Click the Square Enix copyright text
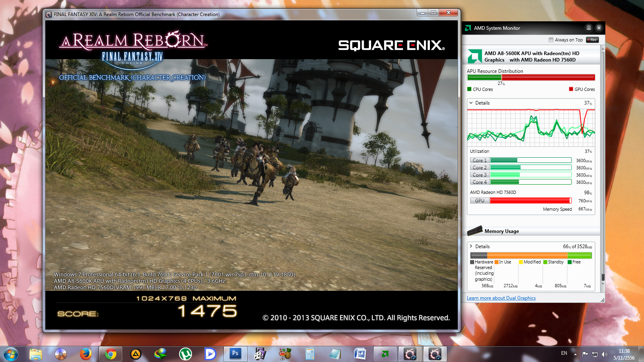 click(x=356, y=318)
